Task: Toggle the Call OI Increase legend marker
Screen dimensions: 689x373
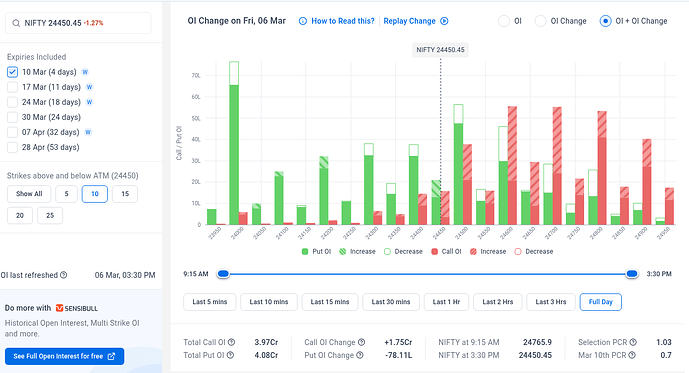Action: click(x=473, y=252)
